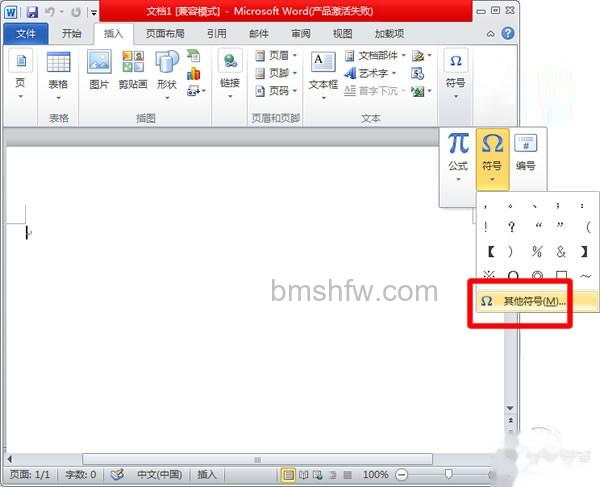Switch to the 视图 tab
The height and width of the screenshot is (487, 600).
tap(342, 34)
